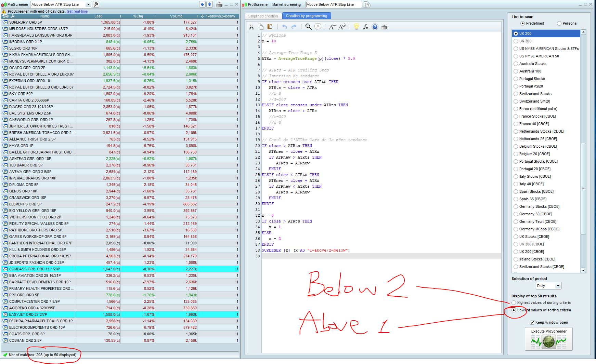The height and width of the screenshot is (364, 596).
Task: Open the blue question mark help icon
Action: pyautogui.click(x=375, y=27)
